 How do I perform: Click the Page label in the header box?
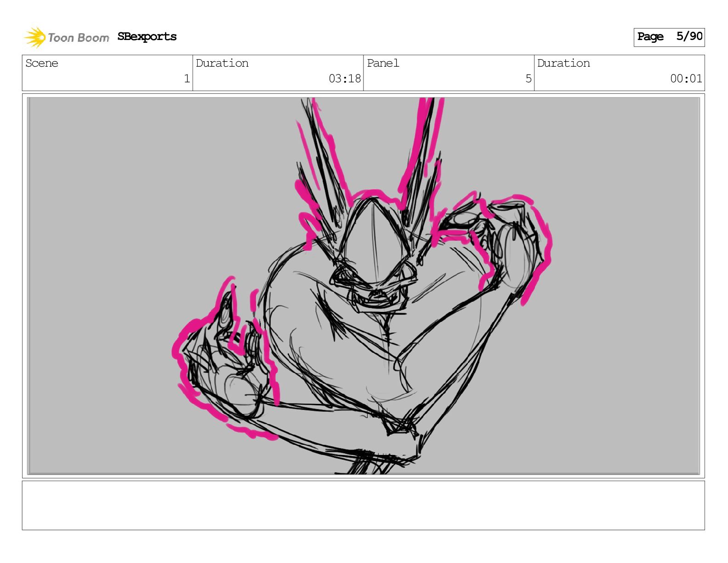[x=650, y=37]
